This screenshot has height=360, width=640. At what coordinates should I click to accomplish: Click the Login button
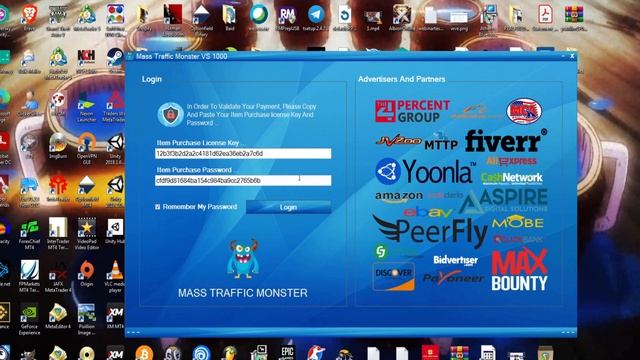click(x=288, y=207)
